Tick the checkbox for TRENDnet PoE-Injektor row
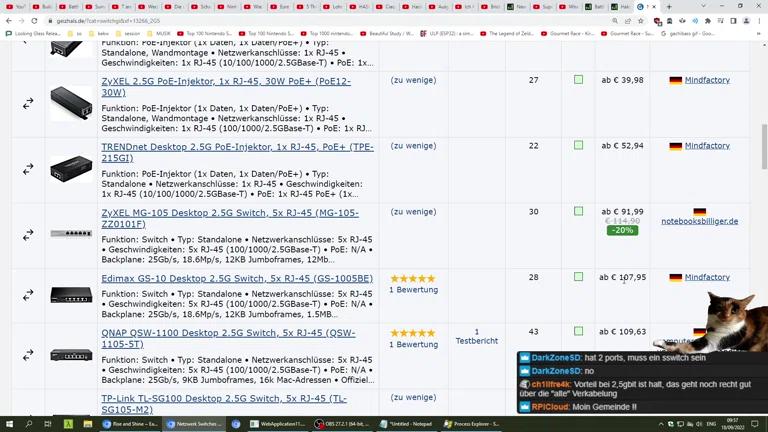The width and height of the screenshot is (768, 432). (578, 146)
